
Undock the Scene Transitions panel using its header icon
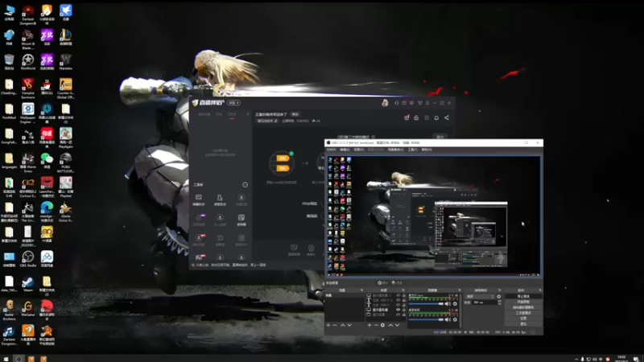pyautogui.click(x=499, y=290)
